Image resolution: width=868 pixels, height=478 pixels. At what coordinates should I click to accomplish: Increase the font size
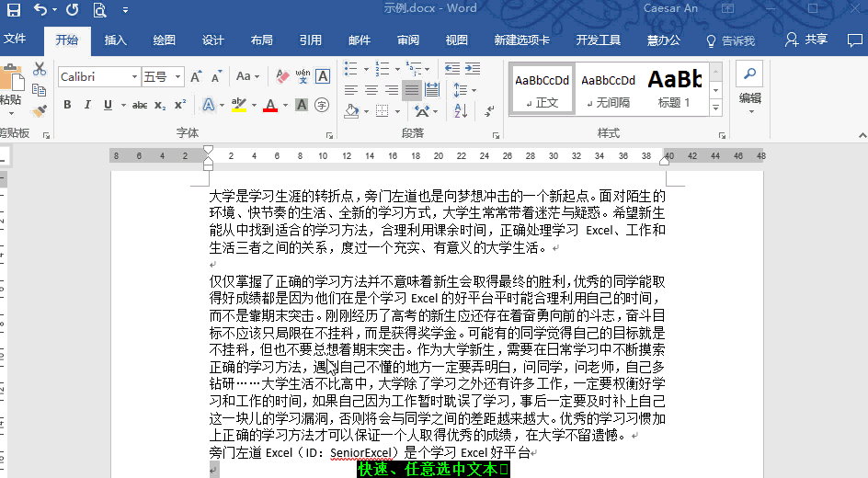click(x=196, y=76)
